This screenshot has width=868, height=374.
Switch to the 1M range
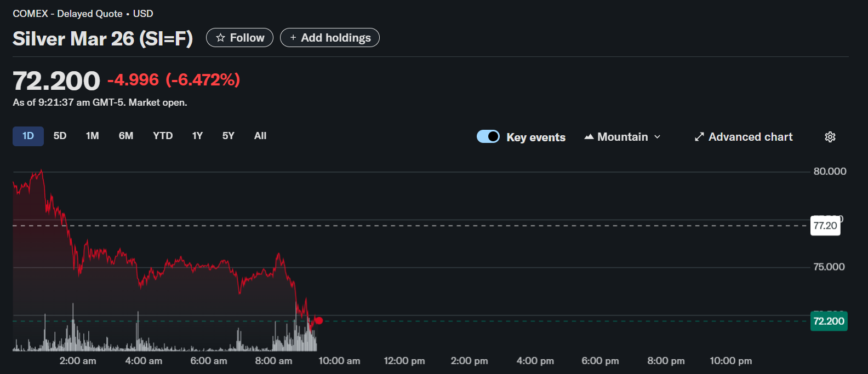click(93, 136)
